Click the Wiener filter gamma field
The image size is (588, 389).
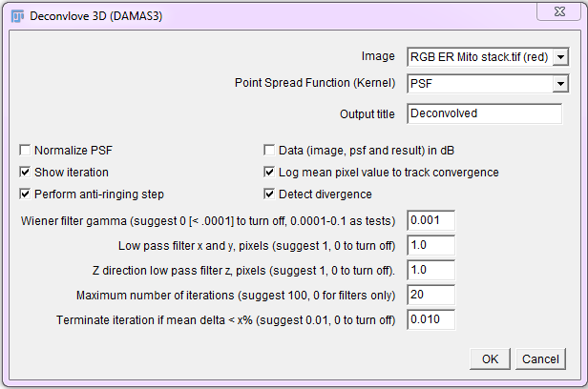click(430, 220)
